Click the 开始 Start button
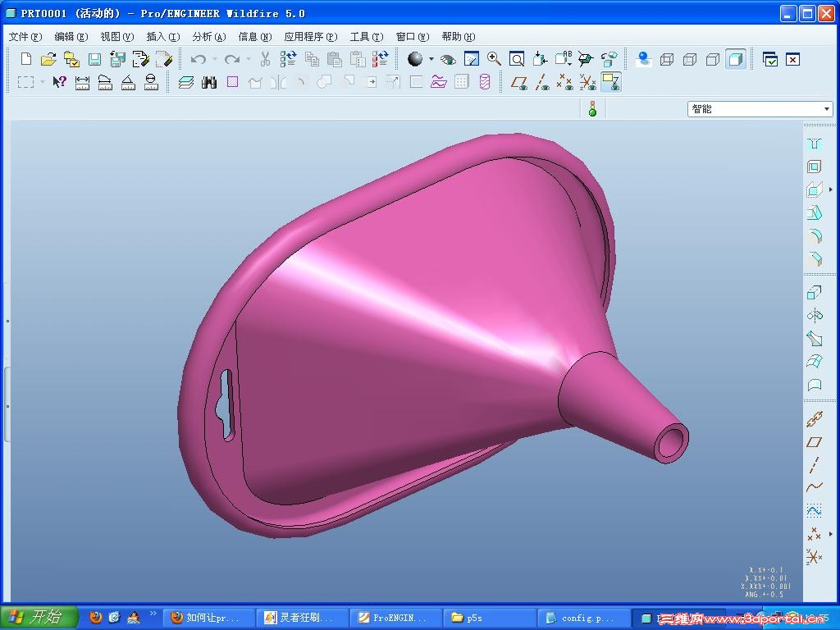The width and height of the screenshot is (840, 630). coord(39,617)
